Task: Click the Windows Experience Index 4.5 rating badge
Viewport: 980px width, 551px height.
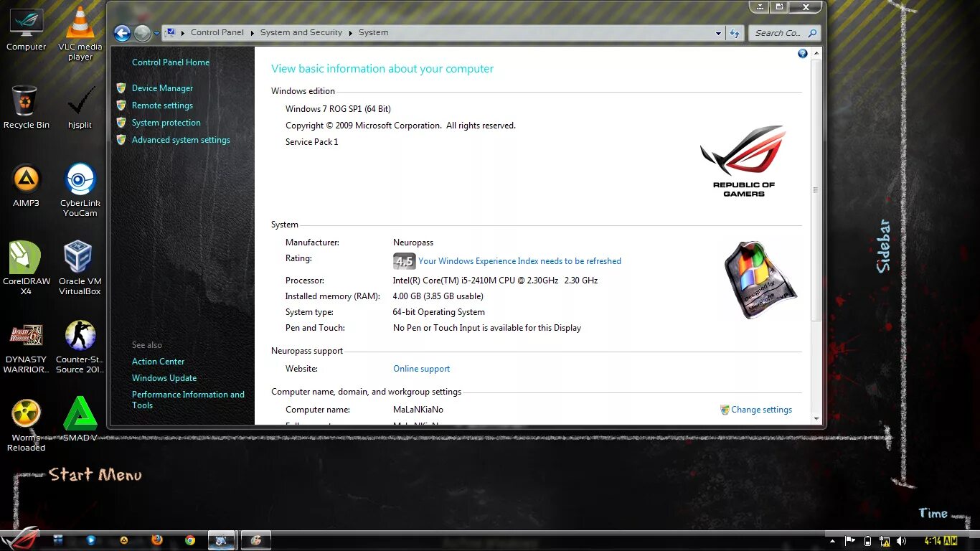Action: [405, 261]
